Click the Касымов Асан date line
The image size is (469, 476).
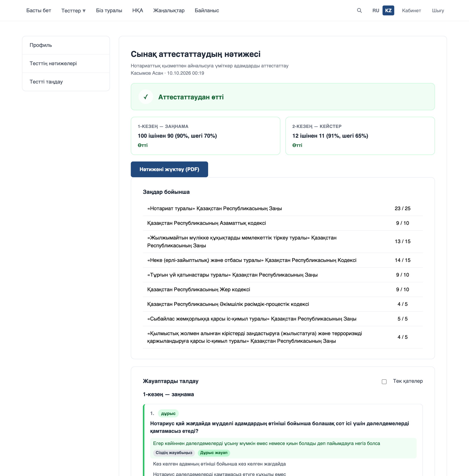[167, 73]
